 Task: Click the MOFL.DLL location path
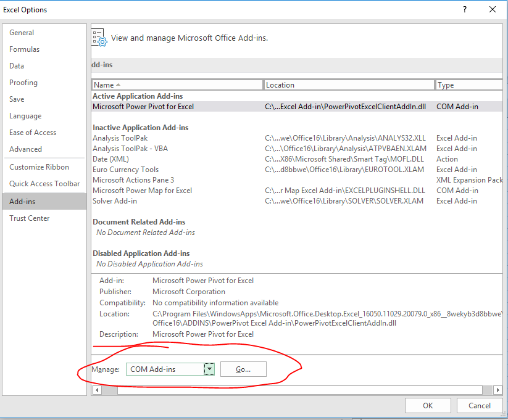pyautogui.click(x=344, y=159)
